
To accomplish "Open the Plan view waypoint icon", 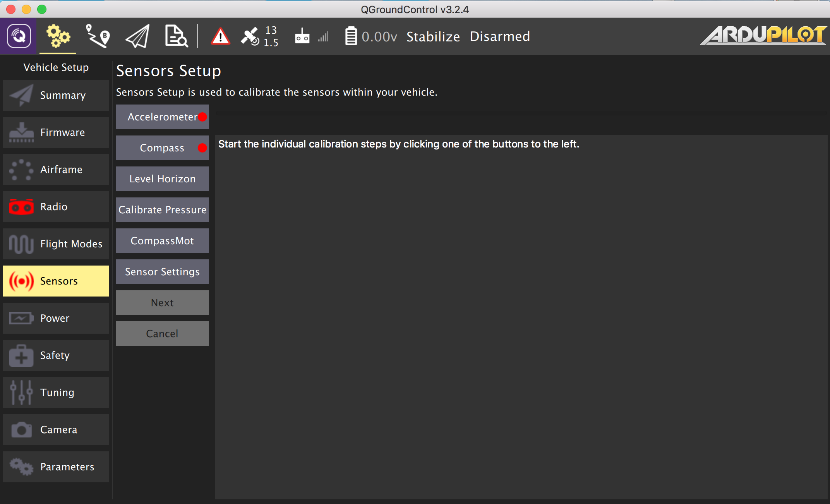I will point(98,36).
